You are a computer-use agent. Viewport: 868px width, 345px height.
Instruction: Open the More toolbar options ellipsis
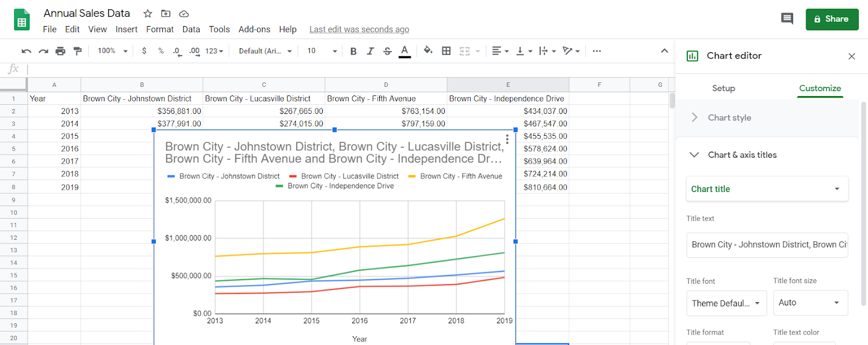(x=597, y=51)
